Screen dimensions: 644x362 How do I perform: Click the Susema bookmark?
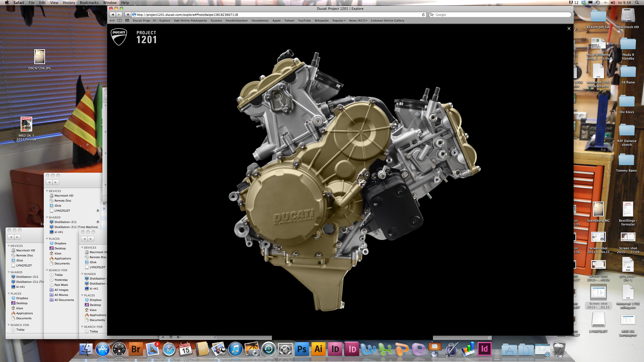(x=216, y=21)
